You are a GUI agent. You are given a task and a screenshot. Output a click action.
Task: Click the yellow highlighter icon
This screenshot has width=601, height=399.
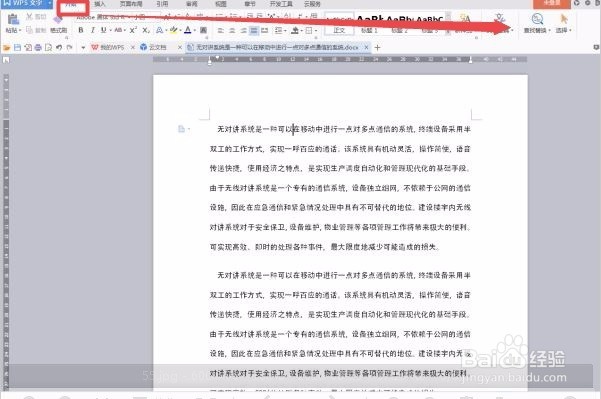point(173,30)
